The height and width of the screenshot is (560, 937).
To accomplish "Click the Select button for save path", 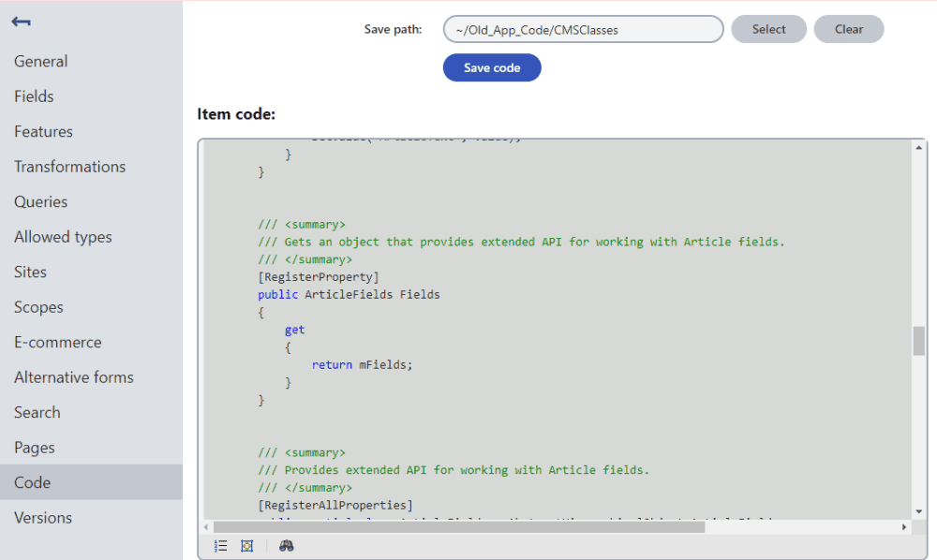I will (x=768, y=29).
